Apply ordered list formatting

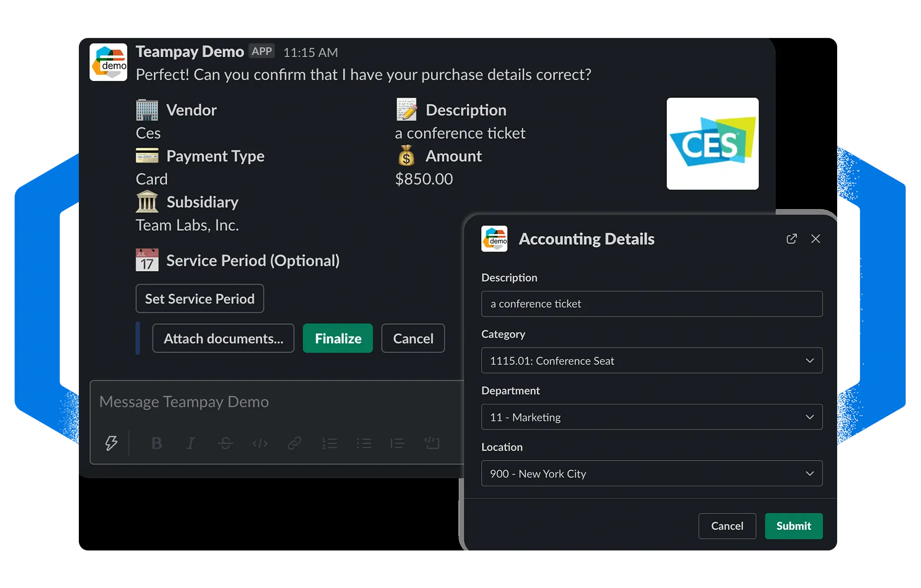click(x=329, y=443)
